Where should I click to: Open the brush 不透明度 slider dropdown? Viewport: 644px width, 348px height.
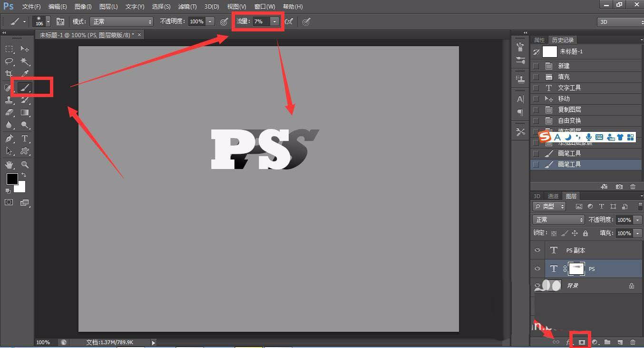coord(210,21)
